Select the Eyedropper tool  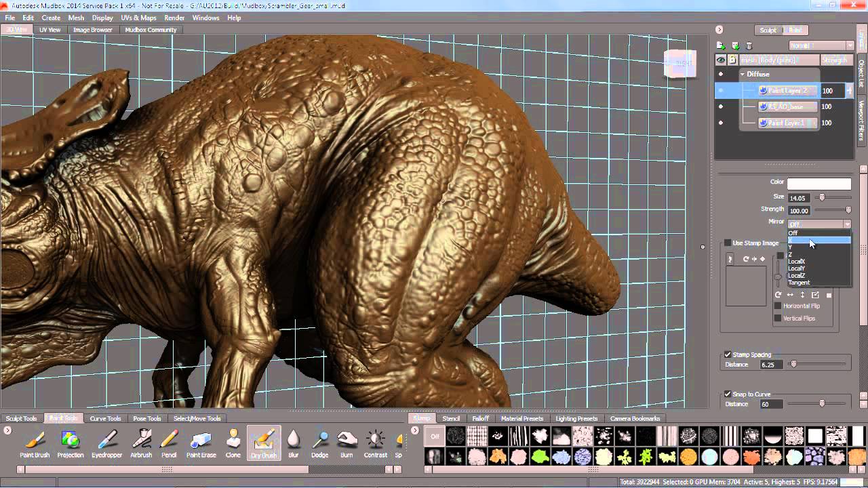[x=106, y=443]
